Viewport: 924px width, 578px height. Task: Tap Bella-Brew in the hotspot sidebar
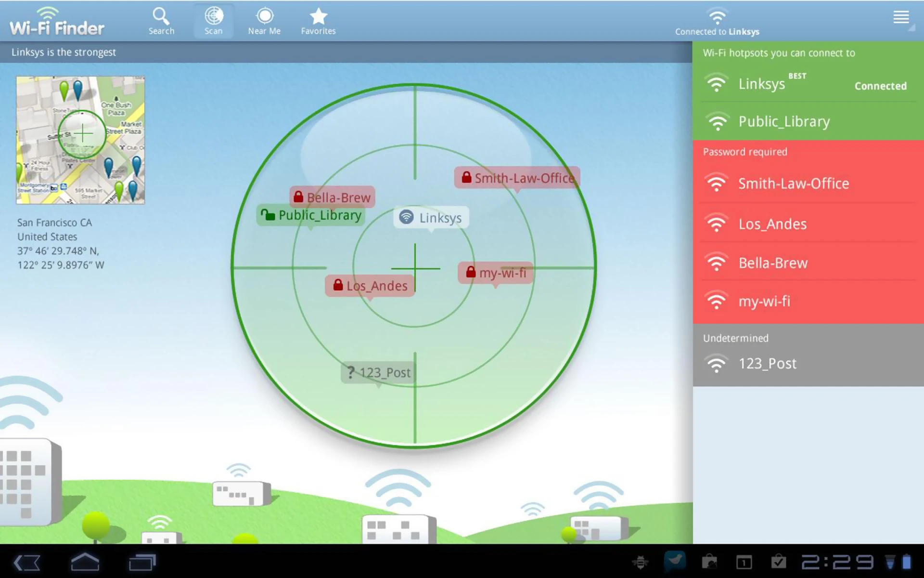point(772,263)
